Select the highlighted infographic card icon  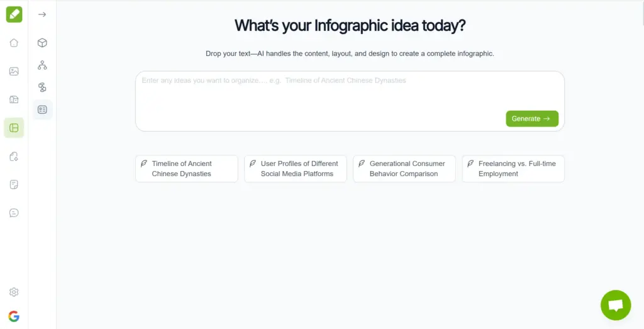42,109
